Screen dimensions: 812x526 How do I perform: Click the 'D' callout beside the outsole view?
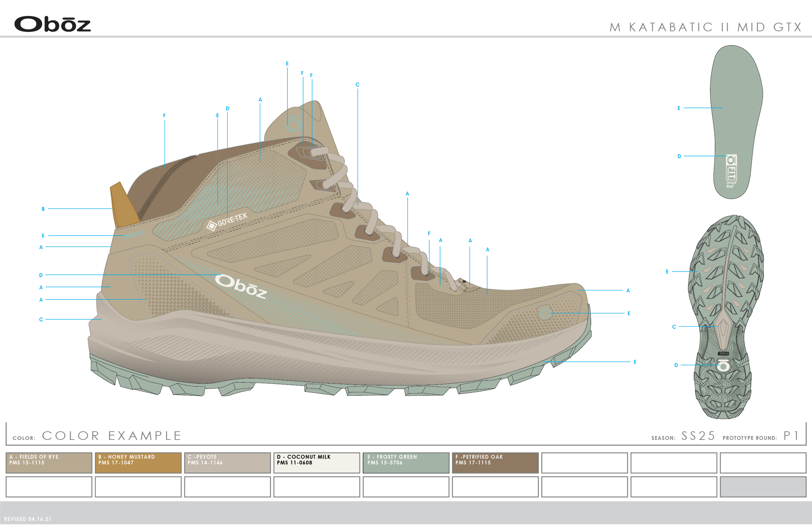pos(676,365)
